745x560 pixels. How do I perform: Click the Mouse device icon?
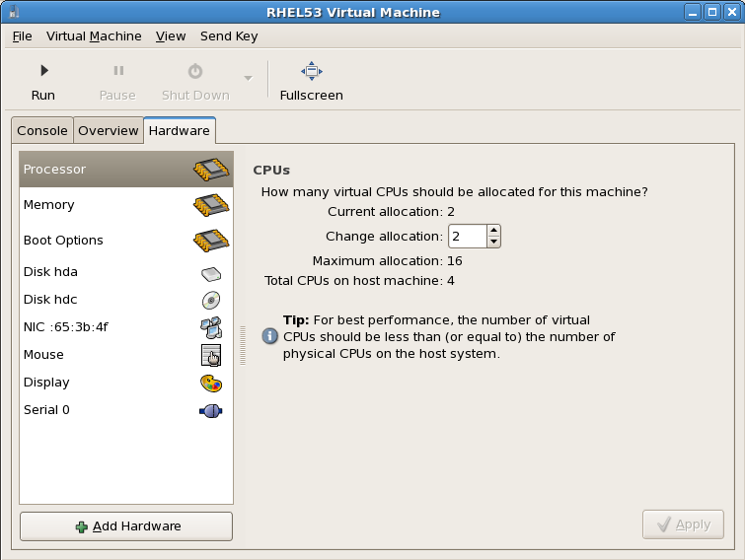(x=211, y=355)
